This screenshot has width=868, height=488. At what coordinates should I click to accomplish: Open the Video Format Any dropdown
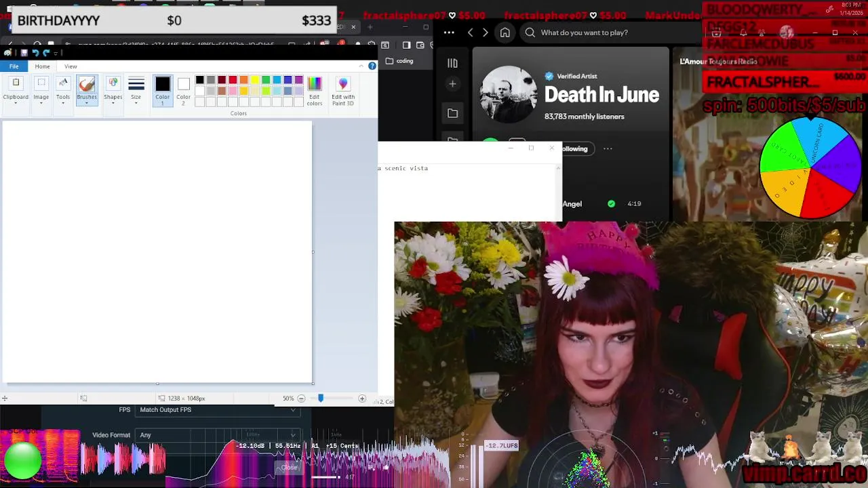coord(218,435)
